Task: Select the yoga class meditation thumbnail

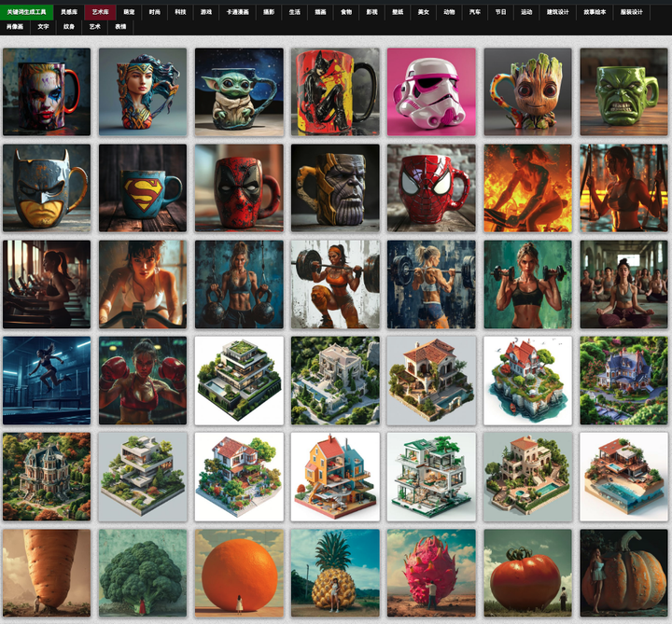Action: pyautogui.click(x=623, y=284)
